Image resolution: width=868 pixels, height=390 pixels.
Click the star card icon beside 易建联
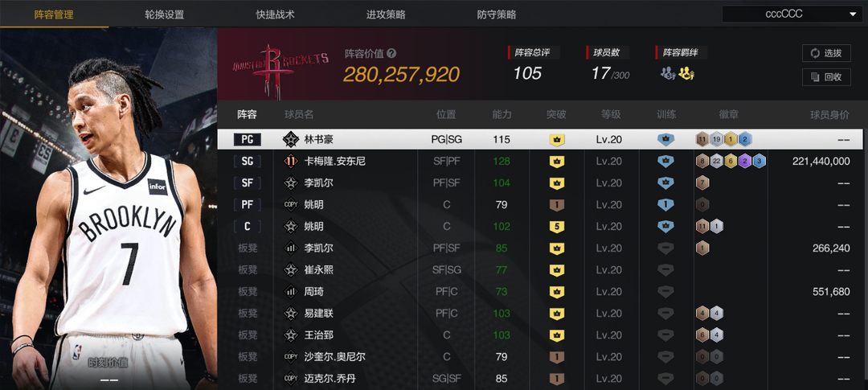(291, 314)
